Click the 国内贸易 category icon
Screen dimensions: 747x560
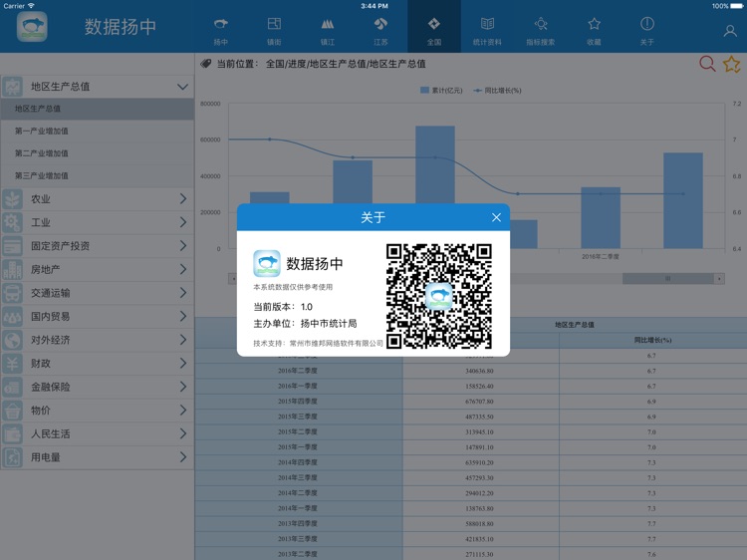(x=12, y=317)
